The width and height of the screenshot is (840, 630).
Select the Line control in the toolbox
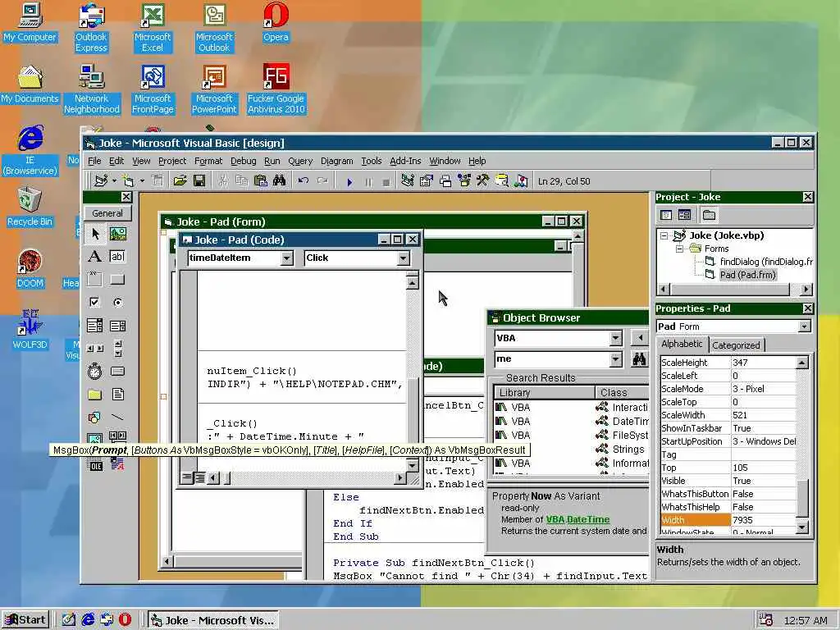click(118, 417)
